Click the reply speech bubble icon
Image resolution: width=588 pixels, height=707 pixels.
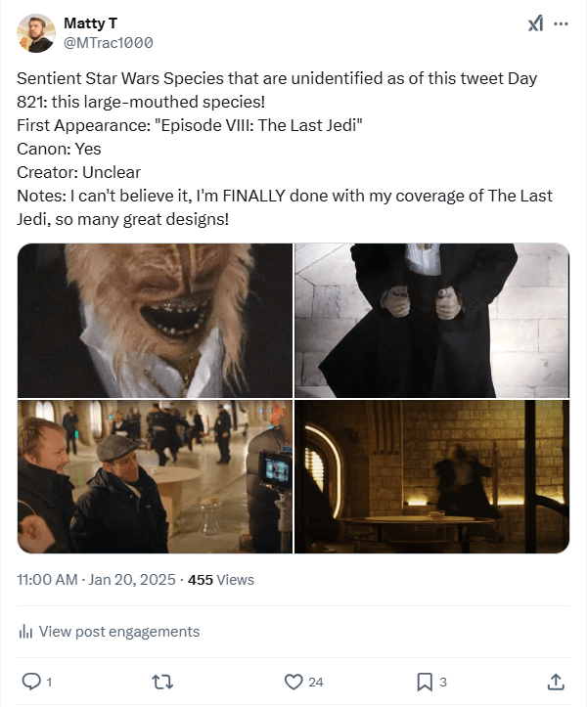tap(31, 682)
